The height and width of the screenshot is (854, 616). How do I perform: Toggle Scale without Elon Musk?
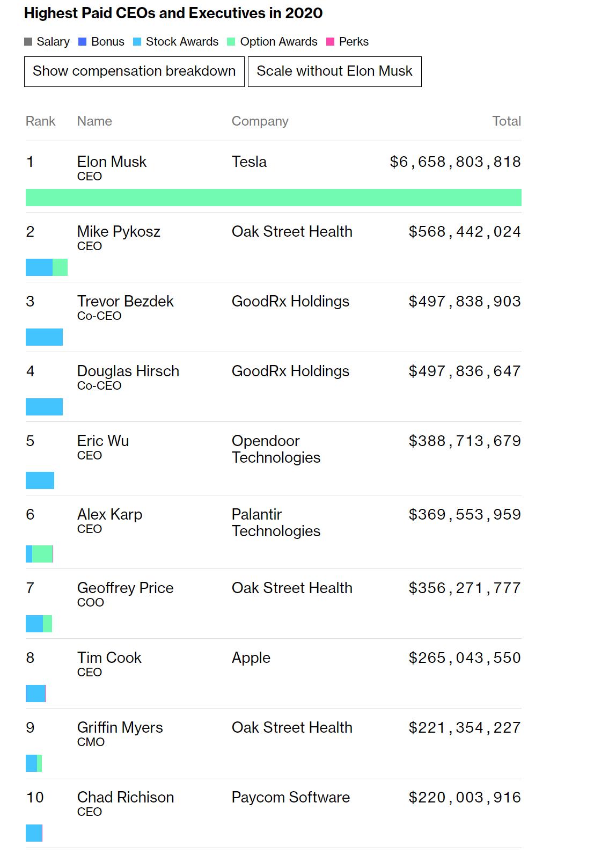click(x=335, y=71)
